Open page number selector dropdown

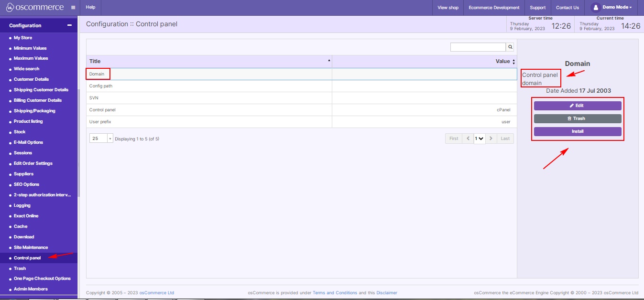(x=480, y=139)
